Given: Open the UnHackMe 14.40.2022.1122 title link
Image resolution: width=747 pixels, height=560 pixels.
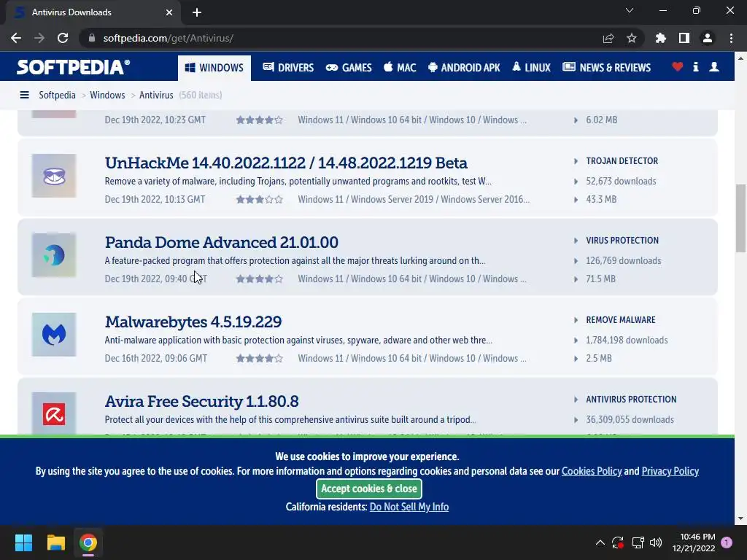Looking at the screenshot, I should click(x=286, y=163).
